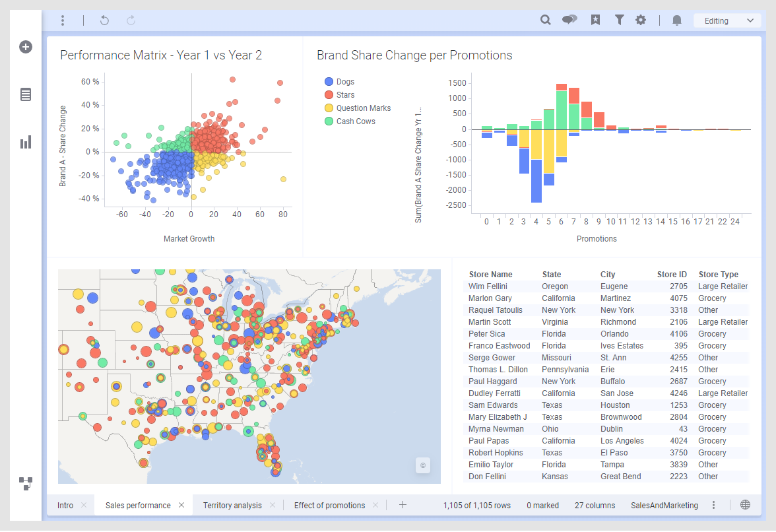Open the bookmarks panel
The image size is (776, 532).
pyautogui.click(x=595, y=20)
